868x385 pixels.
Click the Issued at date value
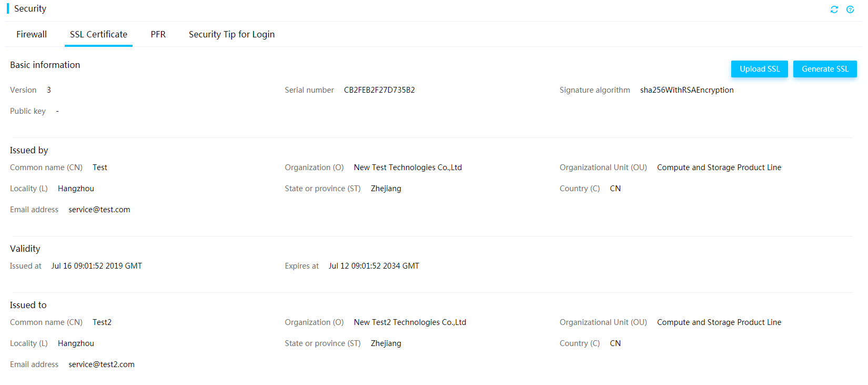96,266
